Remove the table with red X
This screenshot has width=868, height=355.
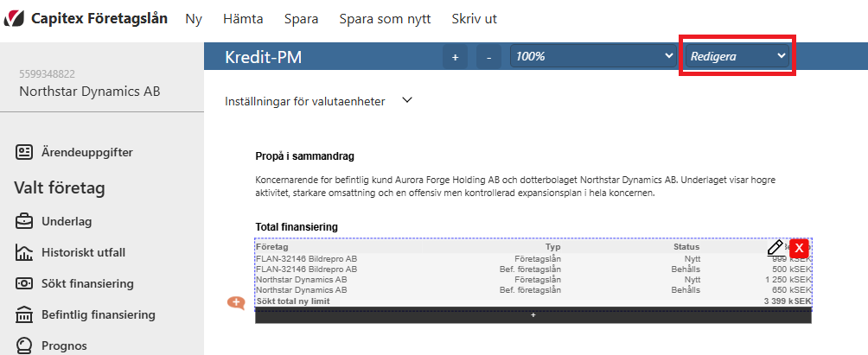pyautogui.click(x=800, y=247)
